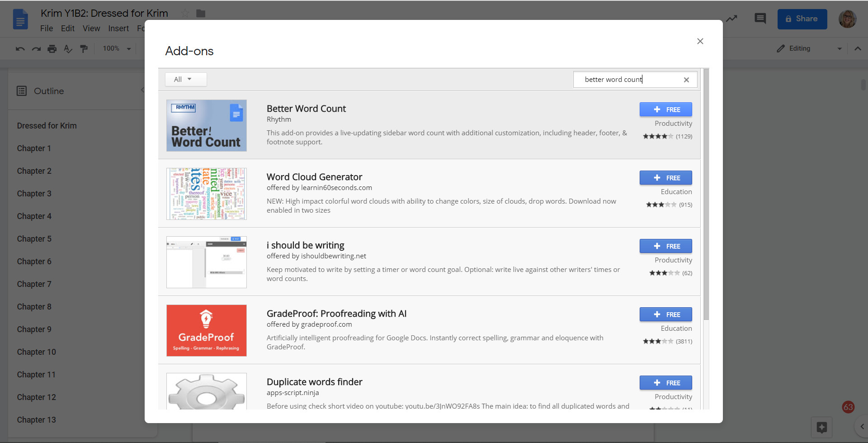Open the i should be writing thumbnail
868x443 pixels.
coord(207,262)
